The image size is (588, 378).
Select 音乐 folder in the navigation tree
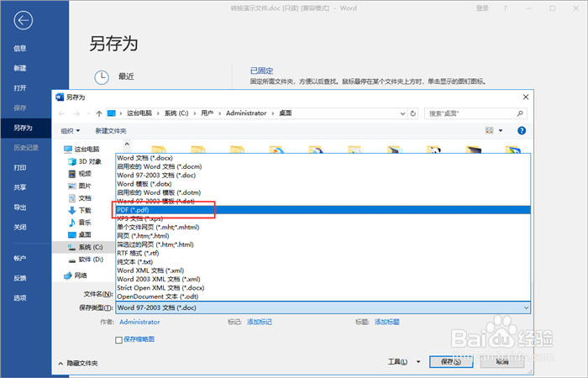(80, 222)
